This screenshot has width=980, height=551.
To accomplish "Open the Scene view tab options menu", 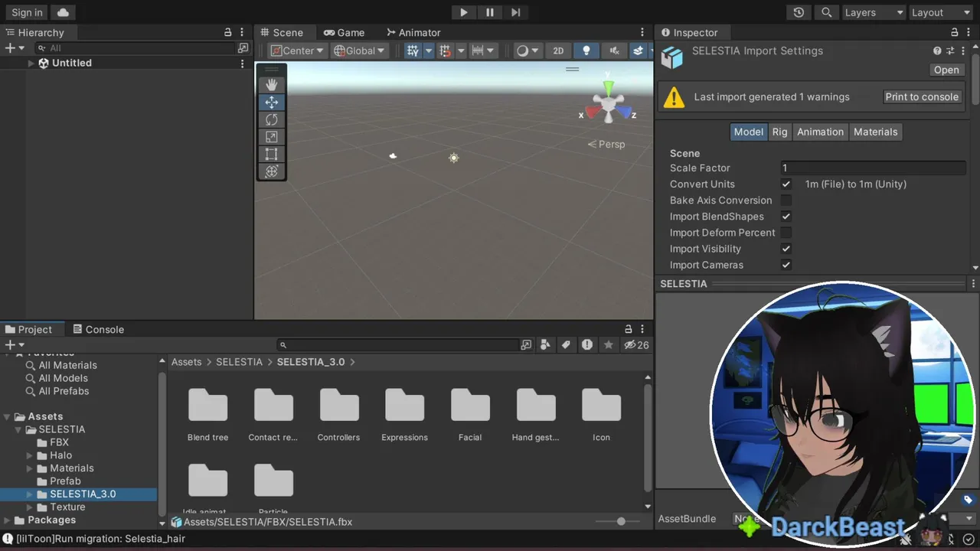I will [642, 33].
